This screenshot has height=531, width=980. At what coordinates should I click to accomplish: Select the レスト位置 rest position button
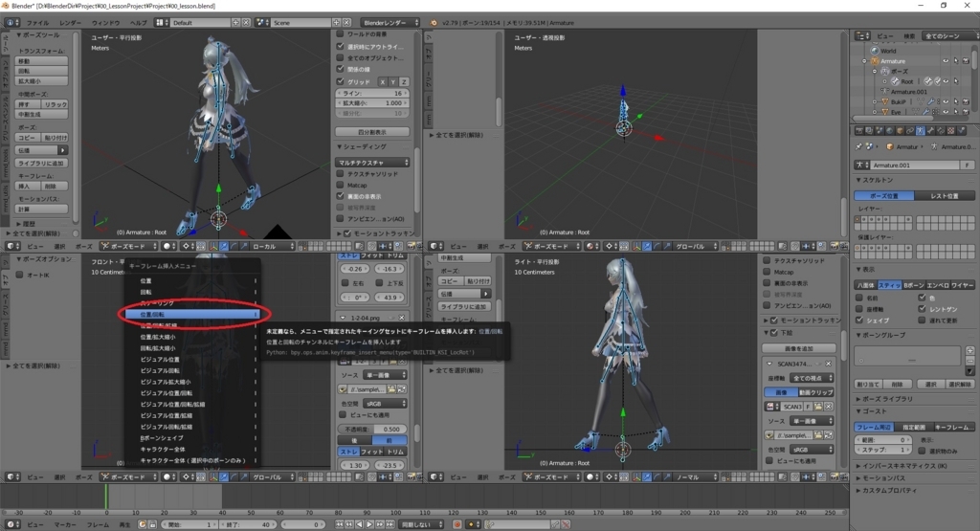pyautogui.click(x=945, y=195)
